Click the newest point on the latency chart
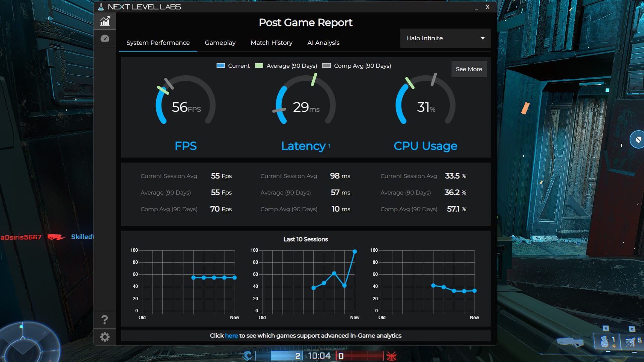Image resolution: width=644 pixels, height=362 pixels. pos(355,251)
